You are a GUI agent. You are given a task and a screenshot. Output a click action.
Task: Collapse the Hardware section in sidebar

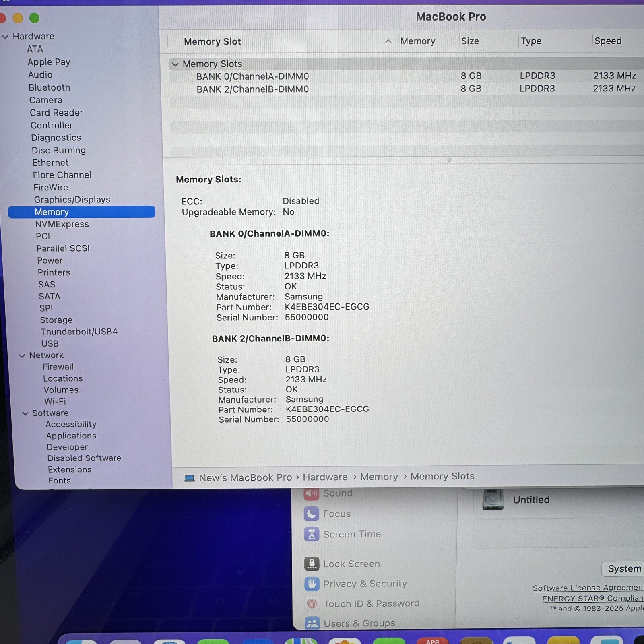click(5, 37)
